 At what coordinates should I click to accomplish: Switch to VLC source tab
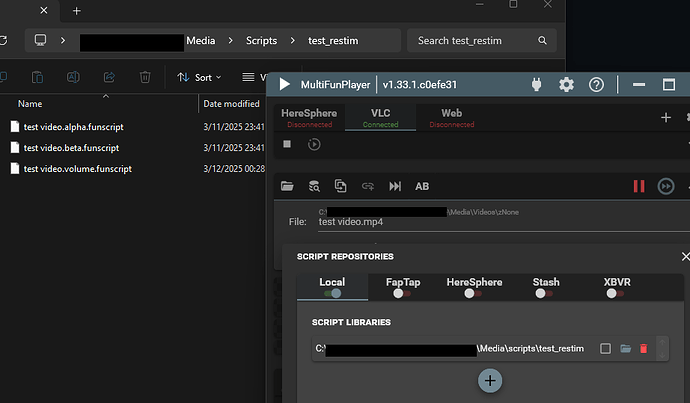(381, 117)
